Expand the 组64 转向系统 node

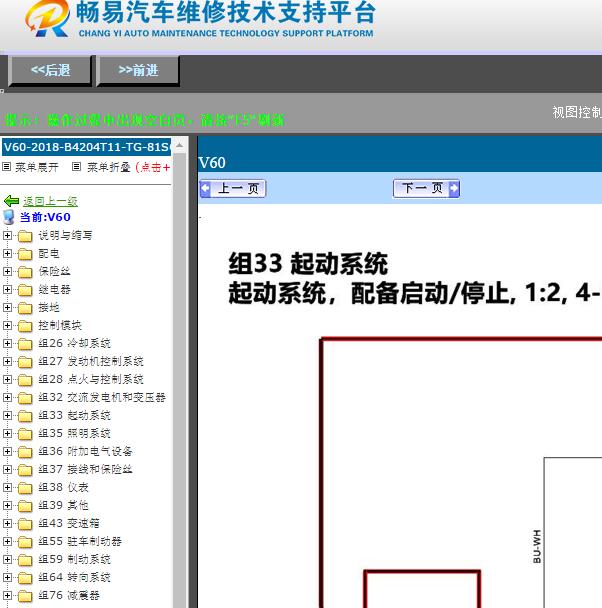[7, 577]
